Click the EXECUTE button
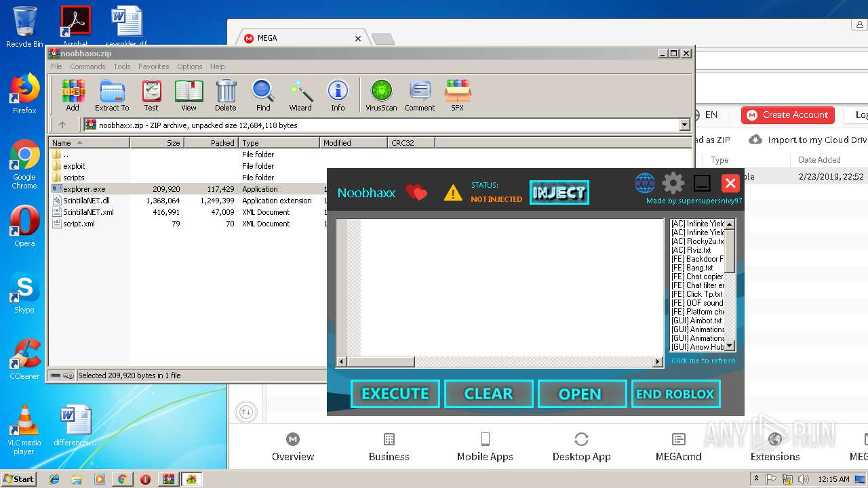 click(395, 394)
